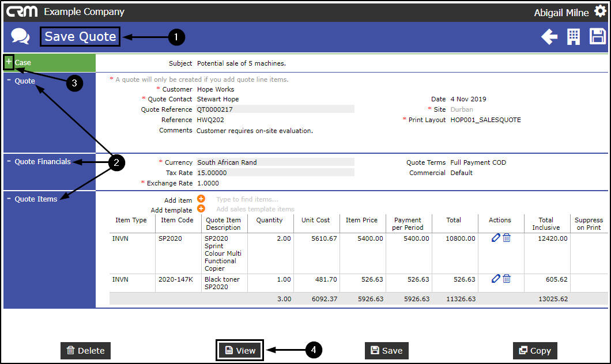The image size is (611, 364).
Task: Collapse the Quote Financials section
Action: click(9, 160)
